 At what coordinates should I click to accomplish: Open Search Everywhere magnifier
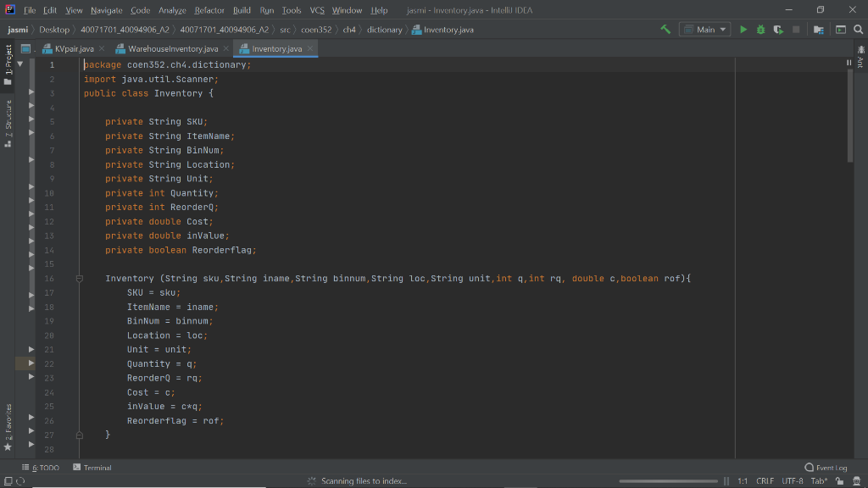coord(858,30)
